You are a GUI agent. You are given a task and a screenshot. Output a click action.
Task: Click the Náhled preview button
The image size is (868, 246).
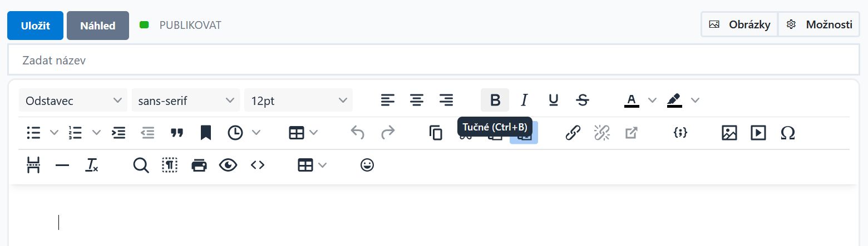pos(98,26)
